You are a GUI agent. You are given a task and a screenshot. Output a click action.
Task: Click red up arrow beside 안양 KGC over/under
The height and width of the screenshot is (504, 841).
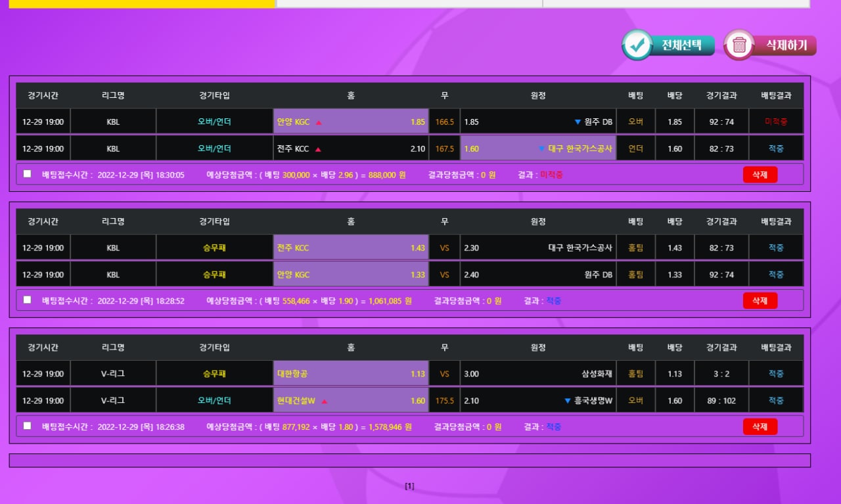[x=319, y=122]
